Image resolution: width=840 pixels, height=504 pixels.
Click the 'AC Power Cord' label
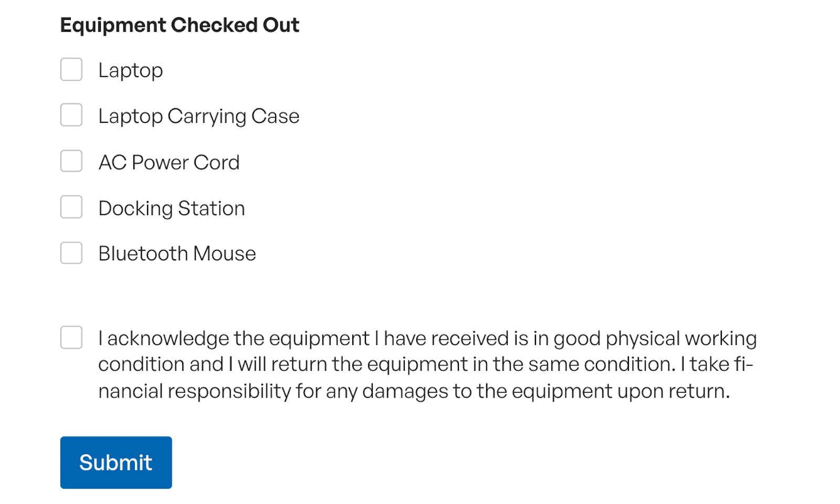[x=169, y=162]
